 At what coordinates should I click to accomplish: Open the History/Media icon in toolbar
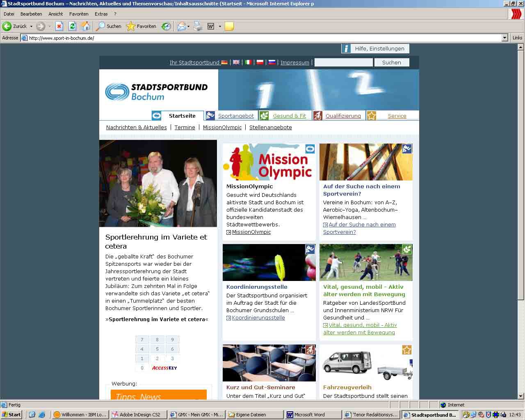166,26
